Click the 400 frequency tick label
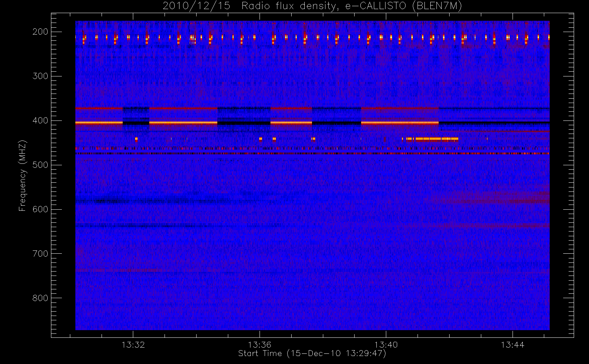 pos(40,120)
